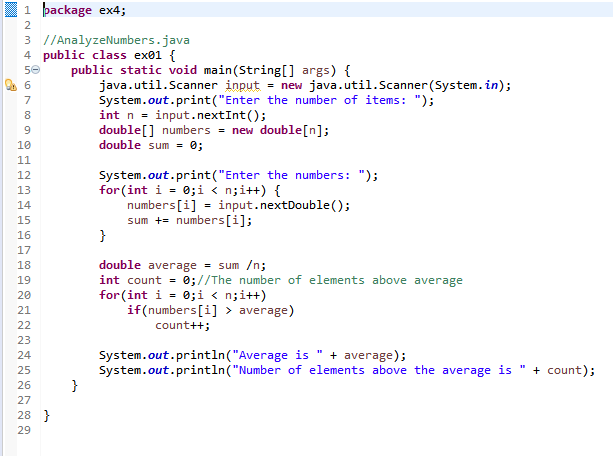Image resolution: width=613 pixels, height=456 pixels.
Task: Click string "Enter the number of items: "
Action: (x=319, y=100)
